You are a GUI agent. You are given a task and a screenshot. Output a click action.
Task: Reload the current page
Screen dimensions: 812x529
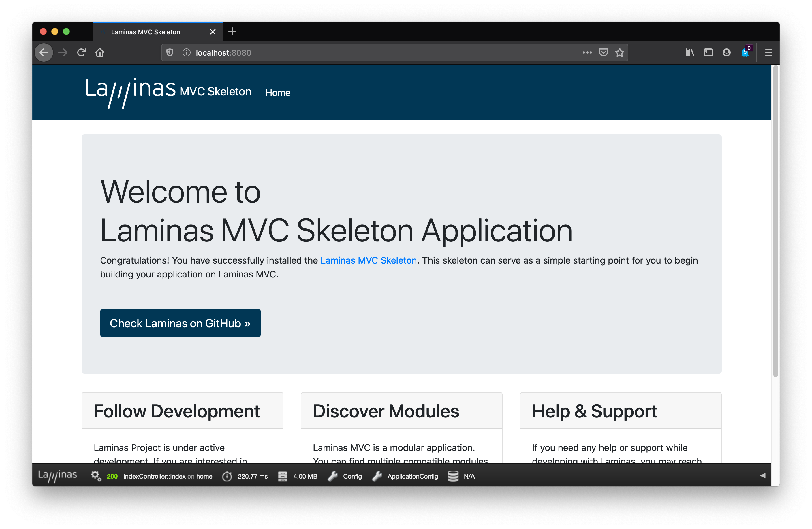81,52
